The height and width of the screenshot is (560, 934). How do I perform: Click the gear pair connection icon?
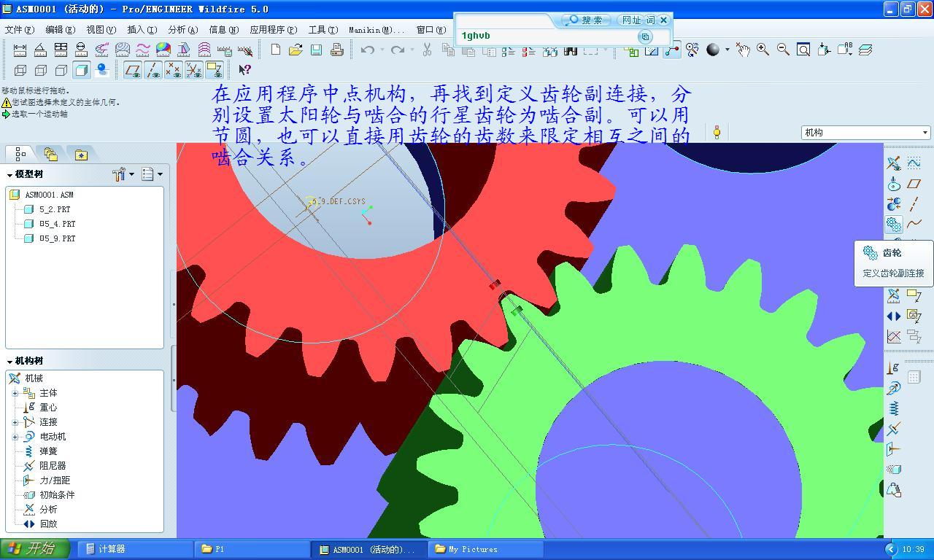click(894, 225)
